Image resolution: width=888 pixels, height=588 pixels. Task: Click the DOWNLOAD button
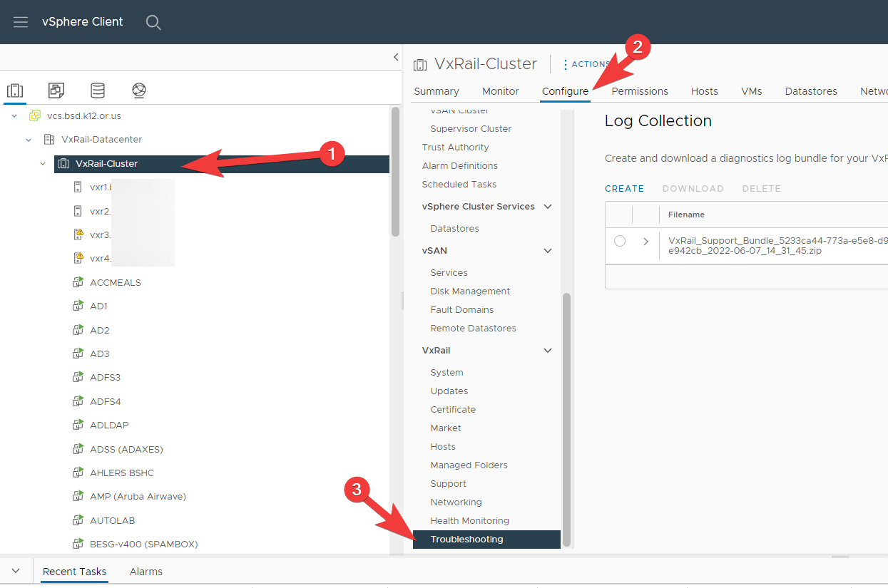[x=693, y=188]
